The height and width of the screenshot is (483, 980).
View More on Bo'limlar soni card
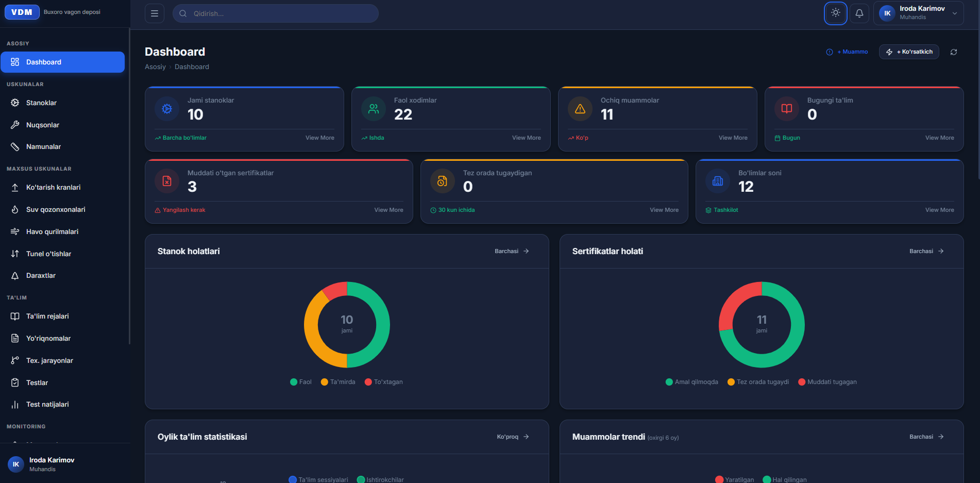[x=940, y=210]
